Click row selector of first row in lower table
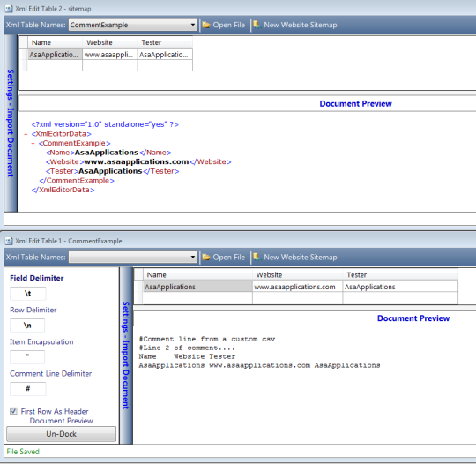This screenshot has height=464, width=476. (x=138, y=287)
